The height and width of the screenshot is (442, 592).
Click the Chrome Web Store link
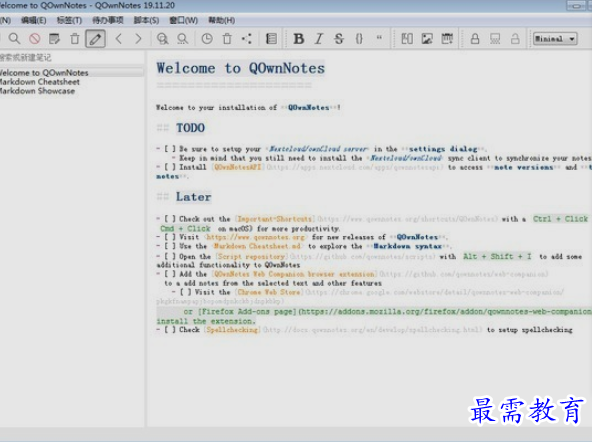(269, 292)
